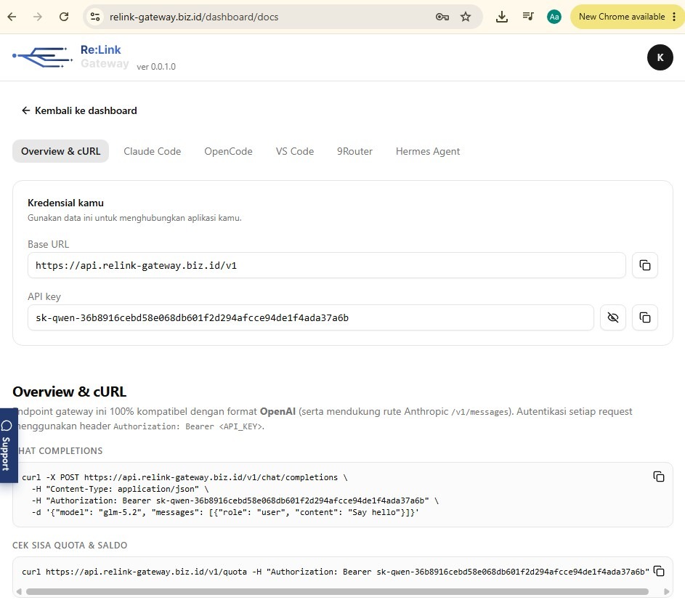Viewport: 685px width, 616px height.
Task: Open site information icon in address bar
Action: click(x=95, y=17)
